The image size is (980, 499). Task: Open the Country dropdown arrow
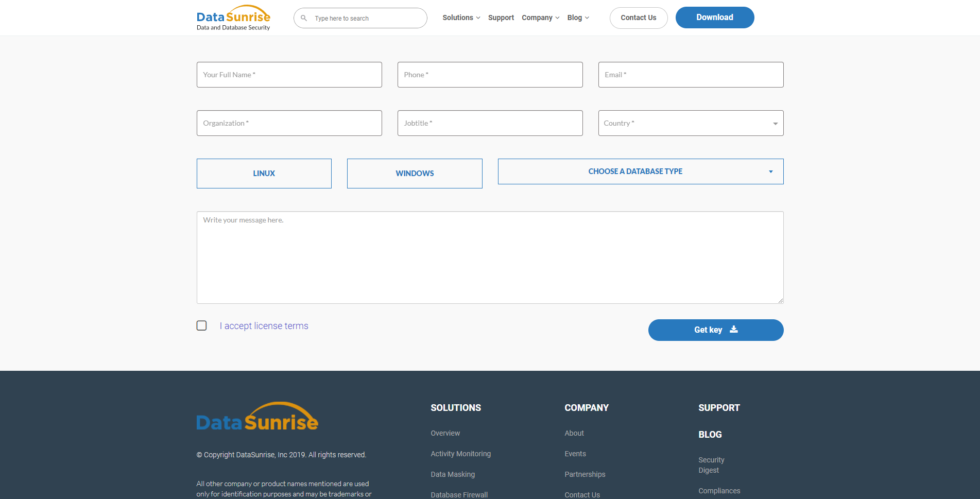click(775, 123)
